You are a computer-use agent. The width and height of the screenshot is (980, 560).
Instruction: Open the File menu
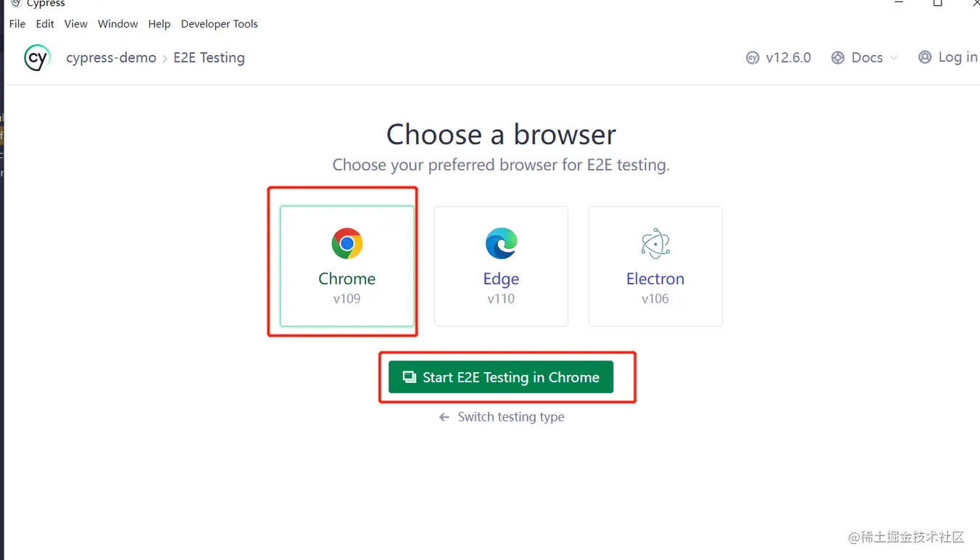(17, 24)
